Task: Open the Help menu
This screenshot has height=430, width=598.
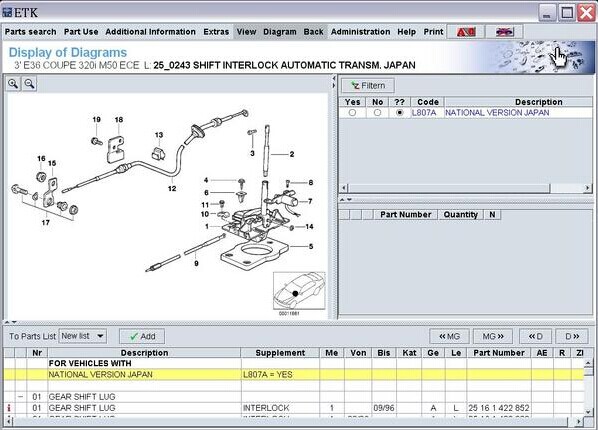Action: pyautogui.click(x=406, y=32)
